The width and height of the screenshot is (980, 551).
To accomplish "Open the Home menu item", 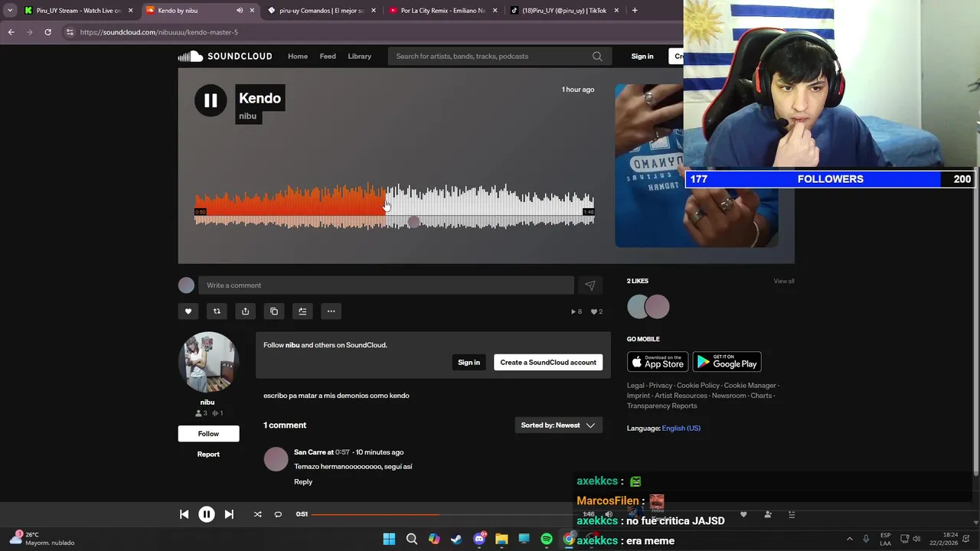I will [298, 56].
